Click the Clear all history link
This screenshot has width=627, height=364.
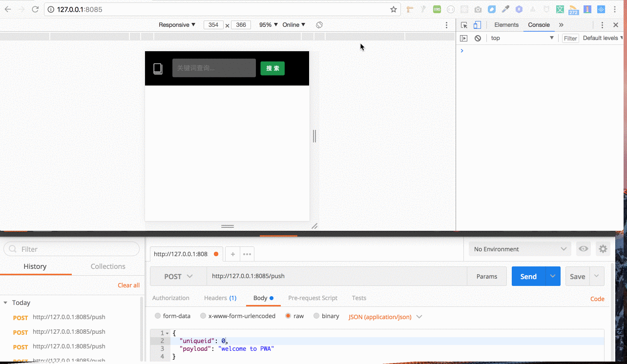tap(128, 285)
